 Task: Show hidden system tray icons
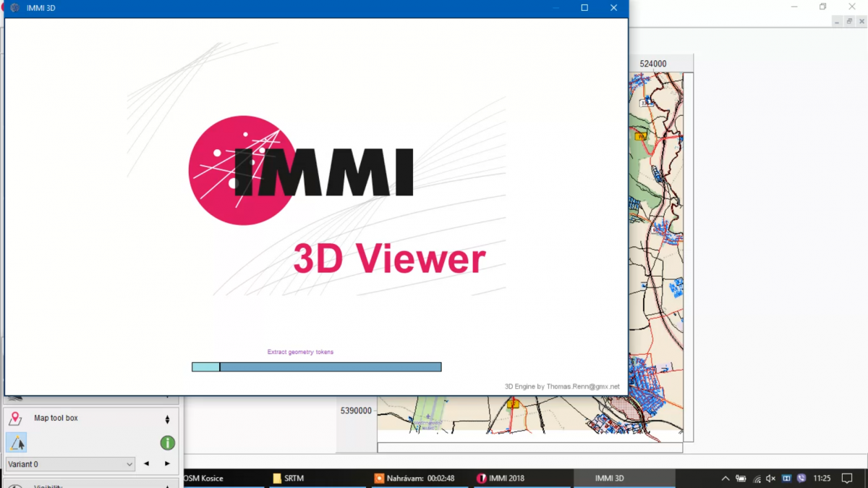[726, 479]
